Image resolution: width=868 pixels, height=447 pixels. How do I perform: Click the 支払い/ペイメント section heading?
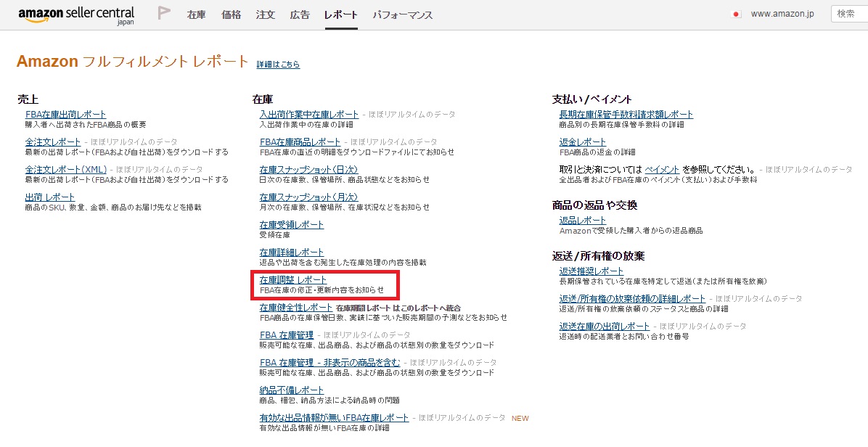pyautogui.click(x=591, y=99)
